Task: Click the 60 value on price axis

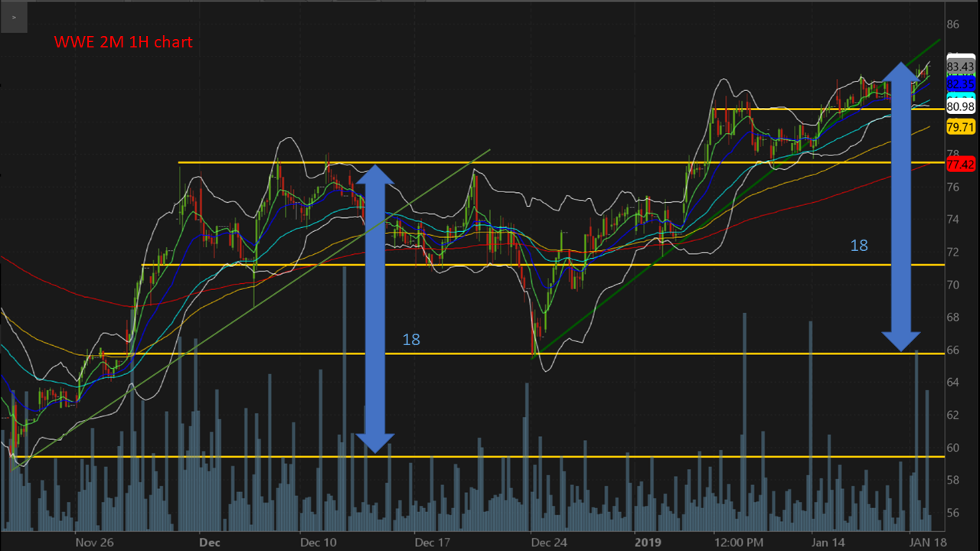Action: point(953,447)
